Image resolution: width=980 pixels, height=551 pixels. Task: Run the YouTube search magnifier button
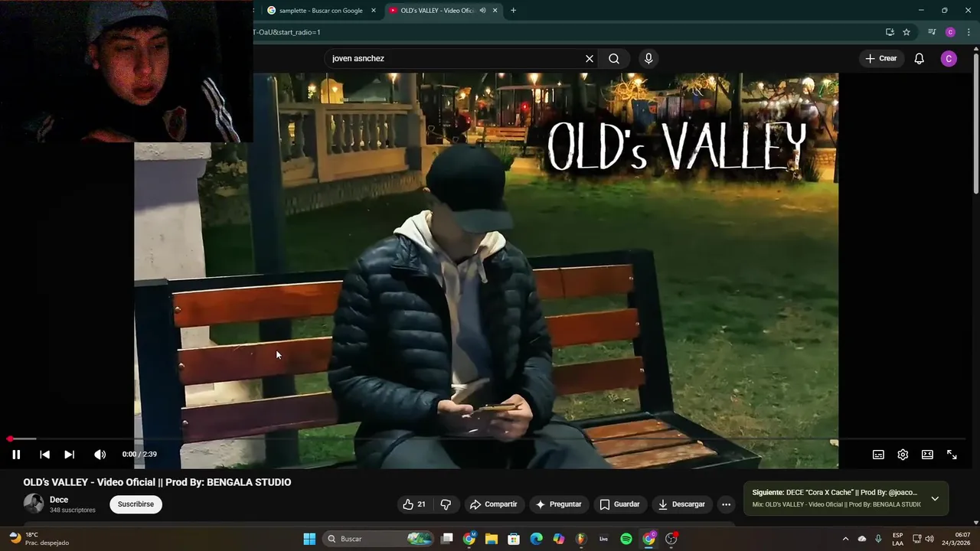point(614,58)
